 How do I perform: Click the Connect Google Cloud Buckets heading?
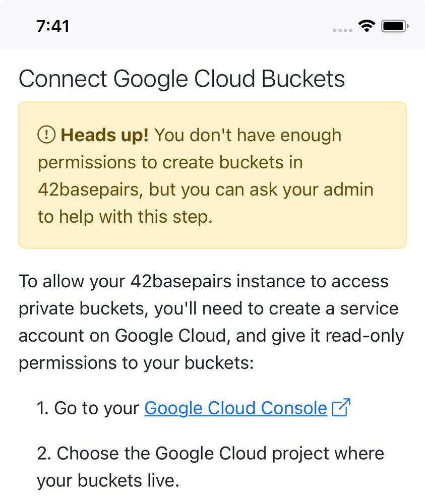pos(181,79)
